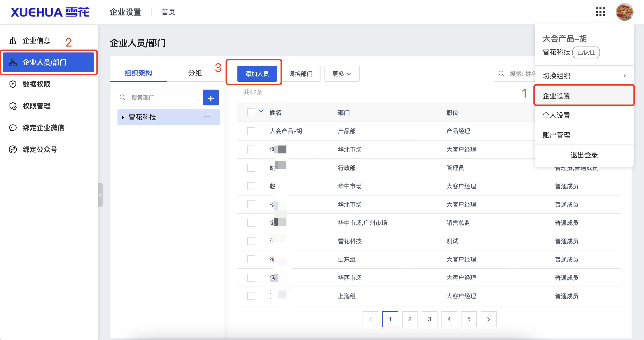Click 退出登录 to log out
This screenshot has height=340, width=644.
point(584,155)
